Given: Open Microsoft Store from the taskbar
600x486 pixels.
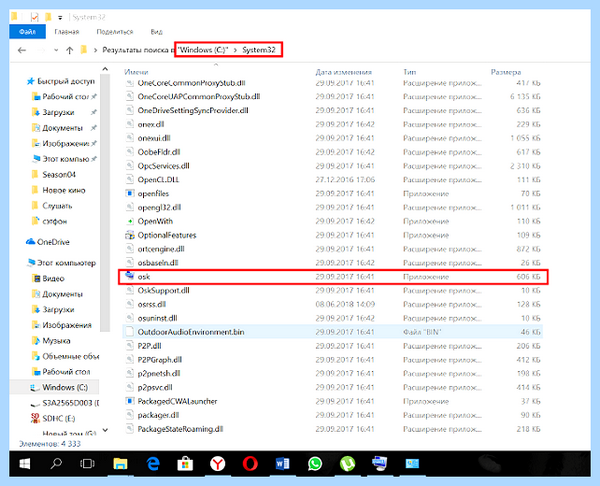Looking at the screenshot, I should click(x=185, y=464).
